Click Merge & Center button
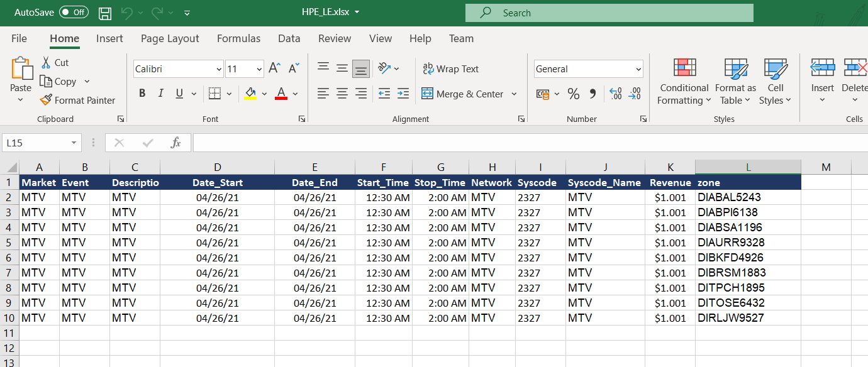Viewport: 868px width, 367px height. (x=463, y=94)
